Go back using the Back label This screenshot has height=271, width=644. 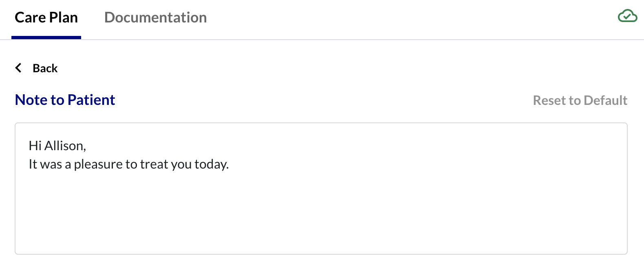coord(45,68)
